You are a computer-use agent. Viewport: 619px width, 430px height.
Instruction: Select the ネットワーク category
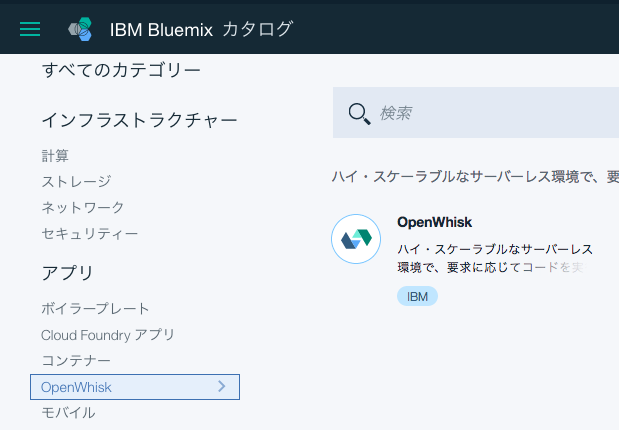[83, 208]
